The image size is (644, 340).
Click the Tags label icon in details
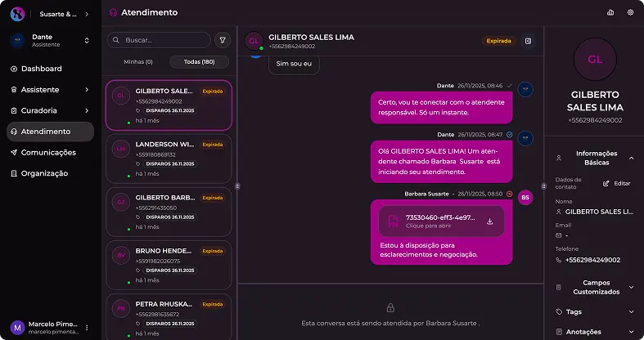pos(559,311)
